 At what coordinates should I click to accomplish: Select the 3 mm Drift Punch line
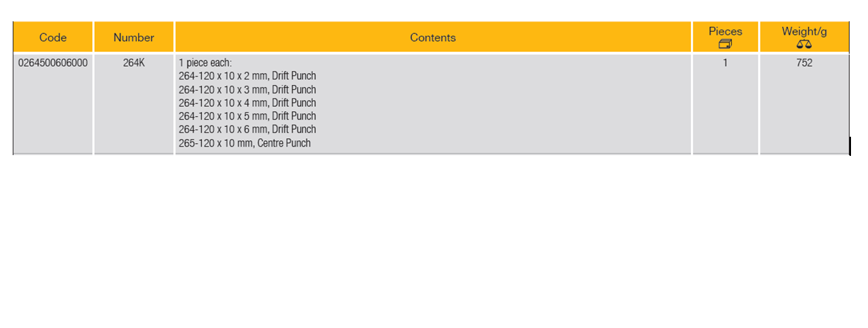point(247,89)
